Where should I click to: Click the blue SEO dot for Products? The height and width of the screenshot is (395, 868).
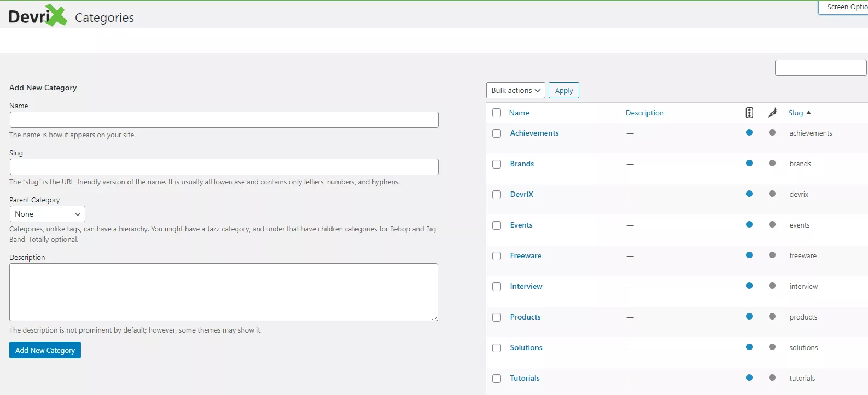click(x=749, y=316)
